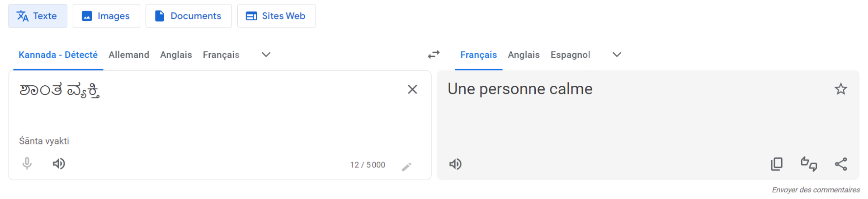Viewport: 868px width, 199px height.
Task: Copy the translation to clipboard
Action: coord(777,164)
